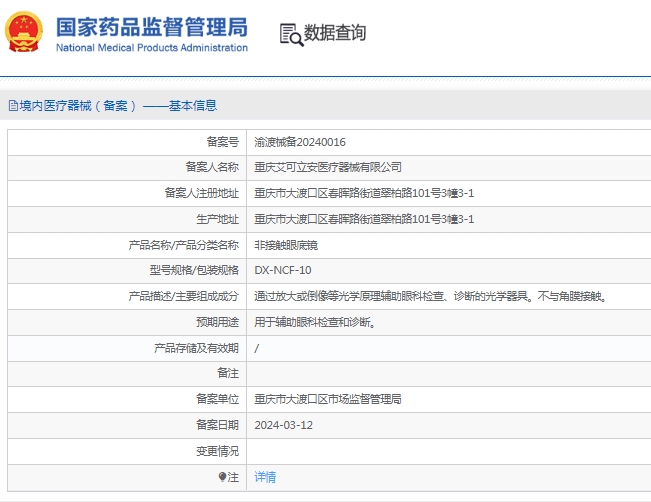This screenshot has width=651, height=502.
Task: Open the 详情 link
Action: pos(265,477)
